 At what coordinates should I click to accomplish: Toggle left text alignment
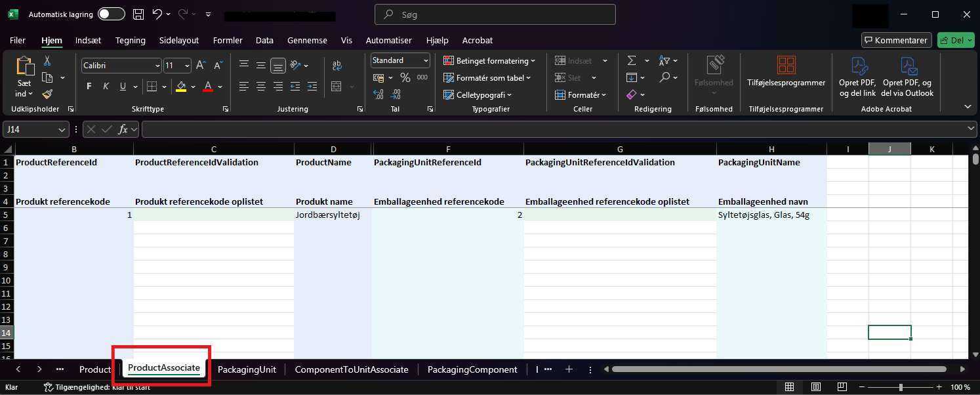click(244, 86)
